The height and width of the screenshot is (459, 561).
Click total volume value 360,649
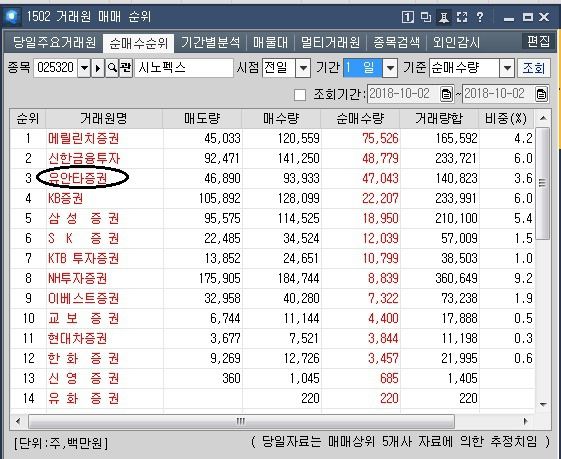tap(457, 279)
